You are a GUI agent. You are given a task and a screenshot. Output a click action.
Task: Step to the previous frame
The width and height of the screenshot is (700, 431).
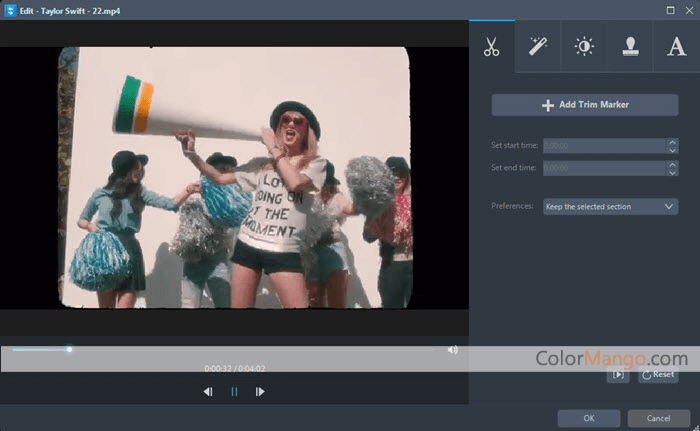tap(208, 392)
